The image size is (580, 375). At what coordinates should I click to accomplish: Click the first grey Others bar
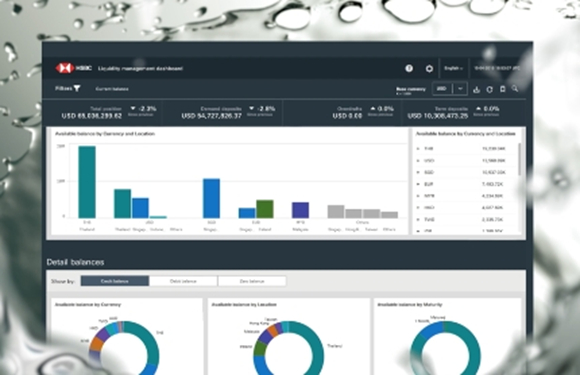point(336,212)
